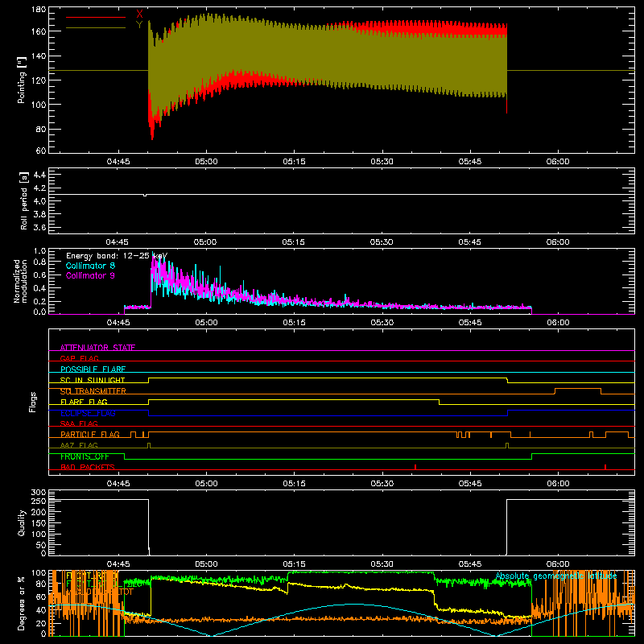Click the olive Y legend line sample
Image resolution: width=644 pixels, height=644 pixels.
click(96, 28)
